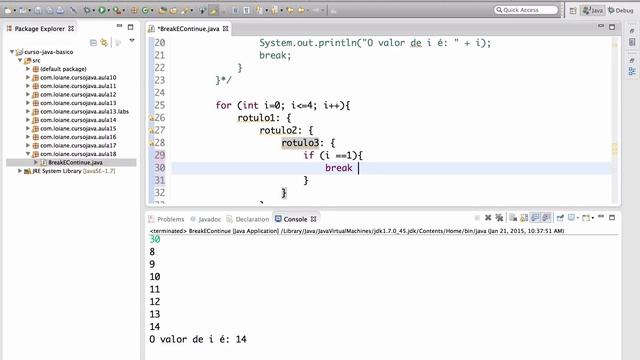The image size is (640, 360).
Task: Click the rotulo3 label in code
Action: click(300, 143)
